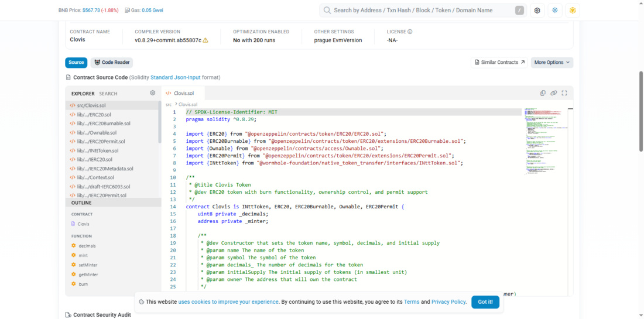Click the License info circle icon
This screenshot has height=319, width=644.
click(x=410, y=32)
